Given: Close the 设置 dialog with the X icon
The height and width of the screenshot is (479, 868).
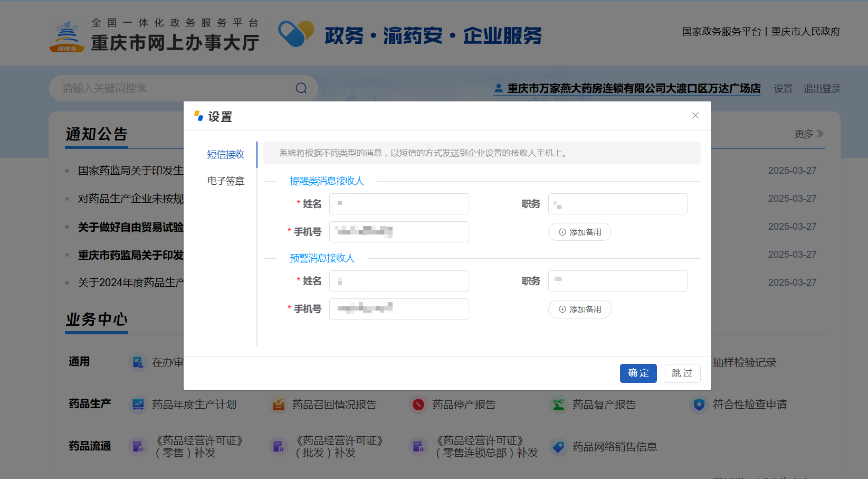Looking at the screenshot, I should coord(695,116).
